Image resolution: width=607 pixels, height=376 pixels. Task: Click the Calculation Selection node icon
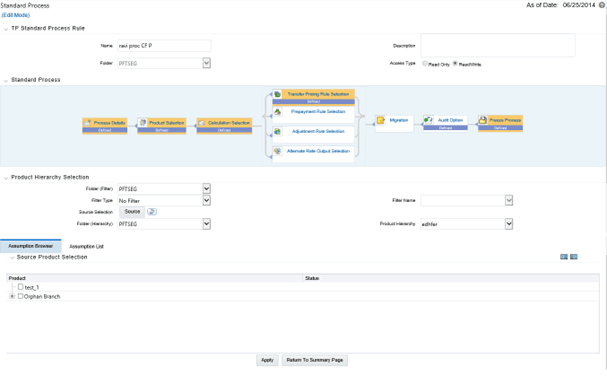(x=201, y=123)
